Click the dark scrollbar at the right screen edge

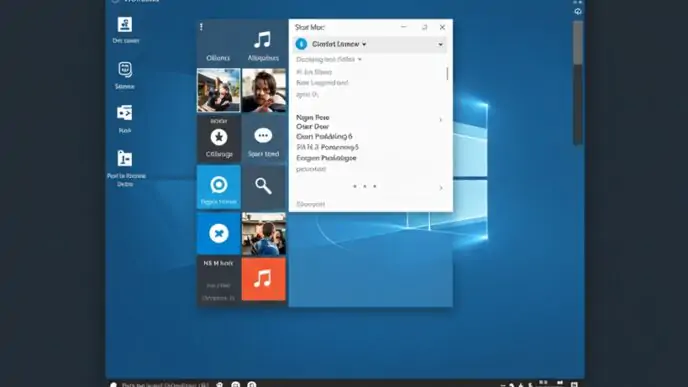tap(578, 82)
